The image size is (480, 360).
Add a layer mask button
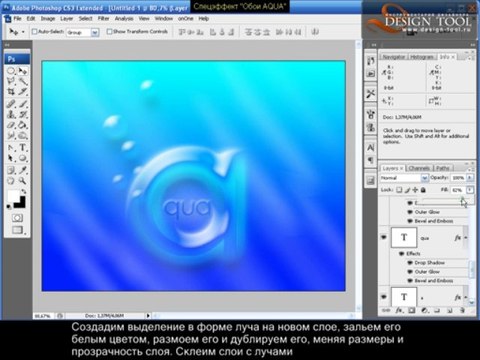pos(412,310)
